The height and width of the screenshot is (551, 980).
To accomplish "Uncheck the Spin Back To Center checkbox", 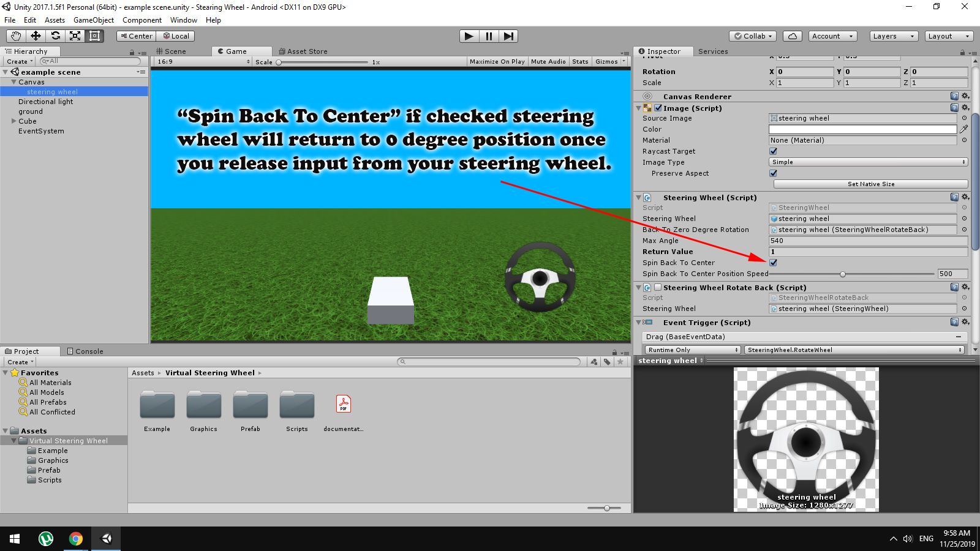I will [x=773, y=263].
